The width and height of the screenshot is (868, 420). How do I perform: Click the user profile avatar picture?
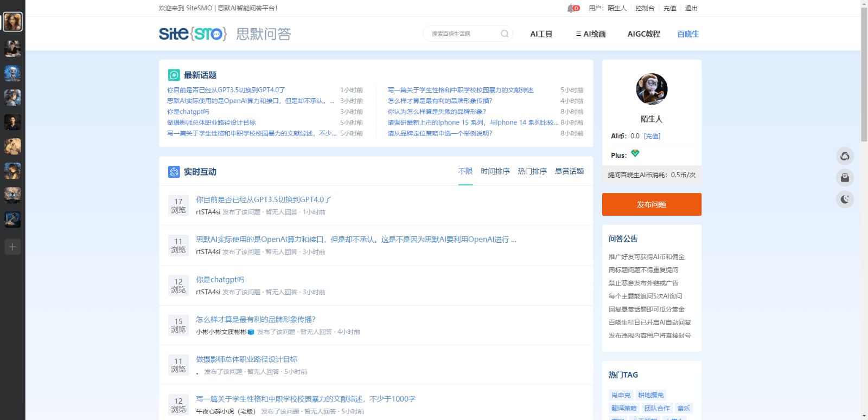point(652,89)
